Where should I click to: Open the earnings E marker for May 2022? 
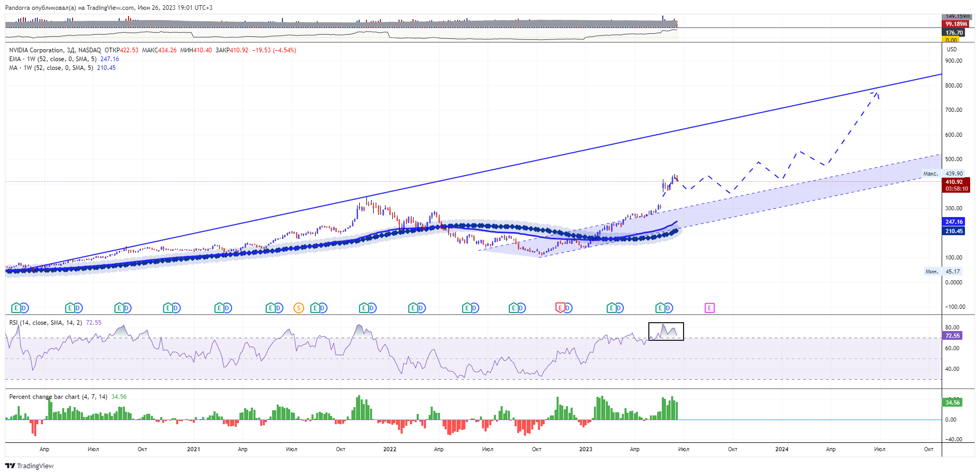click(466, 308)
